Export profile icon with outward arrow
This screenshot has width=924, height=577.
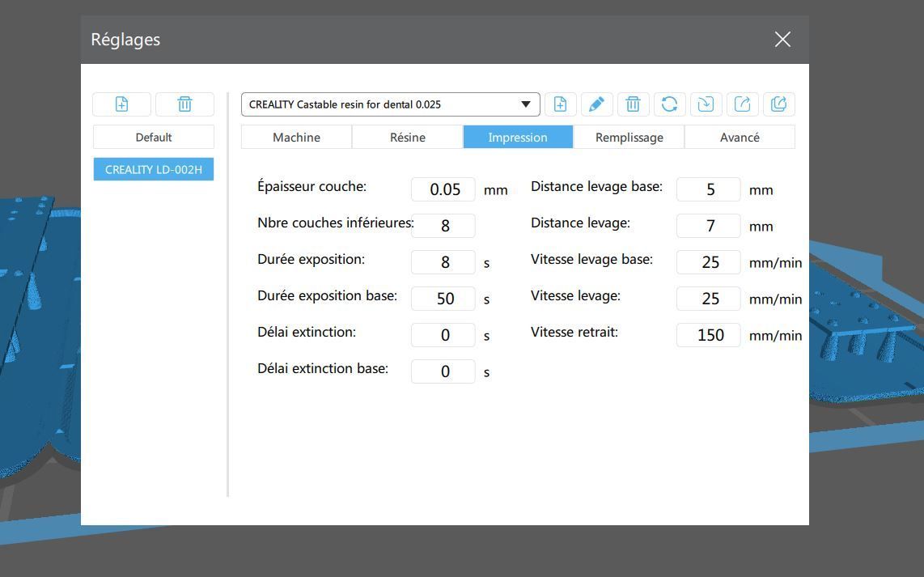(743, 104)
